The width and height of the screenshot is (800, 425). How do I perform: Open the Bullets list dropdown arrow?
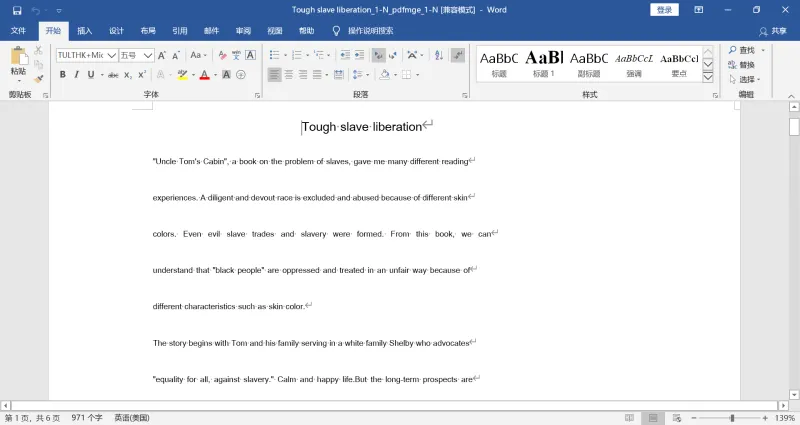pyautogui.click(x=285, y=55)
